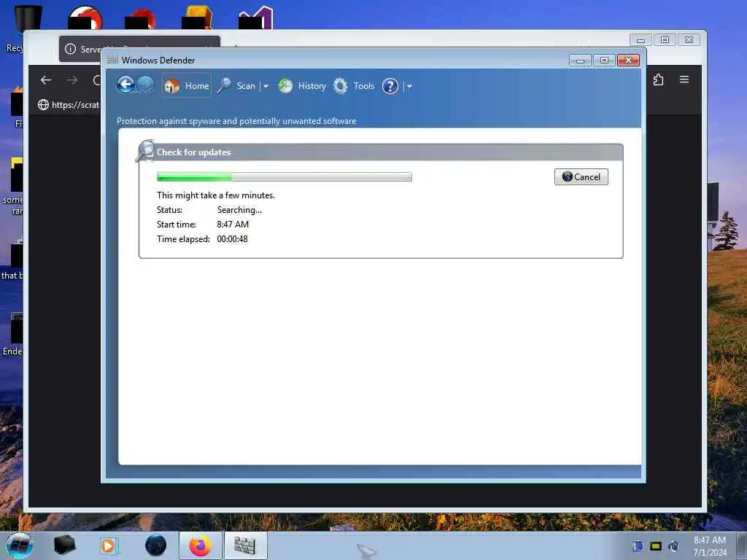The image size is (747, 560).
Task: Open the Home page in Windows Defender
Action: 187,86
